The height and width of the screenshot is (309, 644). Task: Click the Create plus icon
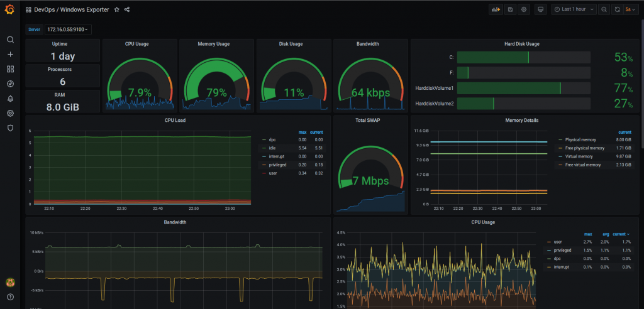tap(10, 54)
